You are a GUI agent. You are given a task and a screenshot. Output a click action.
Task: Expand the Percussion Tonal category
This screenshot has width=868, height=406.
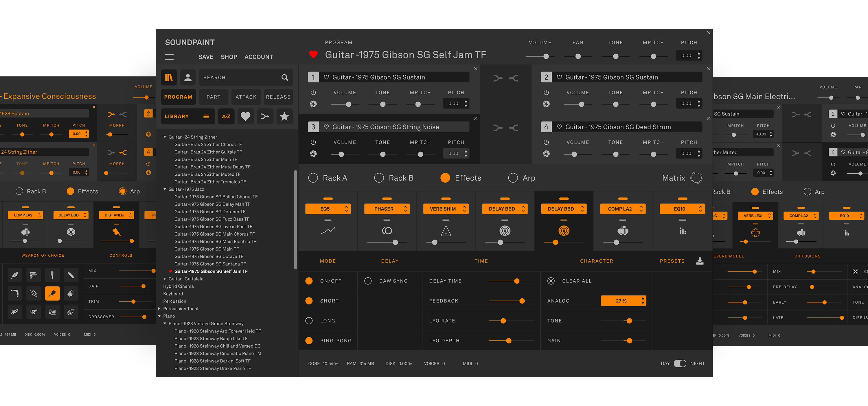tap(159, 309)
